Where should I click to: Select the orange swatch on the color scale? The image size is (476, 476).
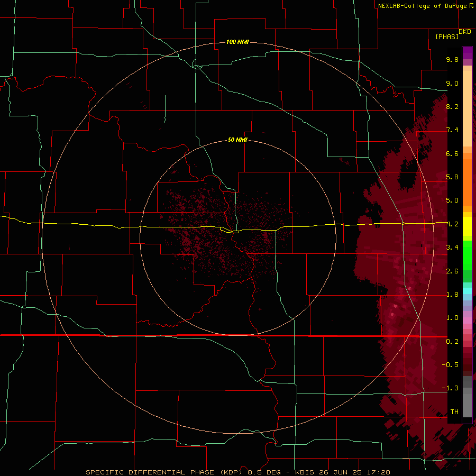pyautogui.click(x=467, y=182)
